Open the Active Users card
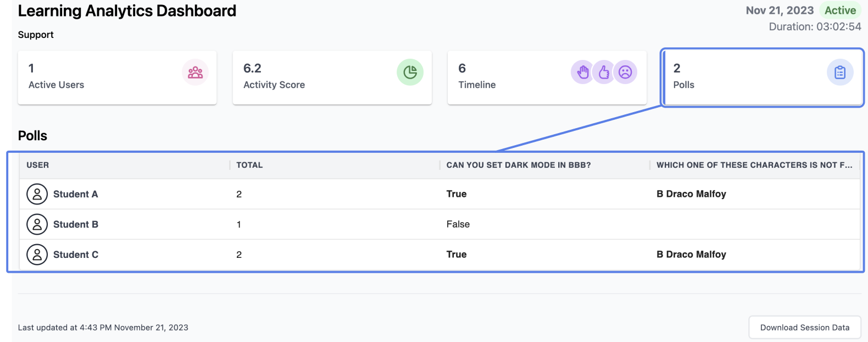868x342 pixels. pyautogui.click(x=117, y=78)
